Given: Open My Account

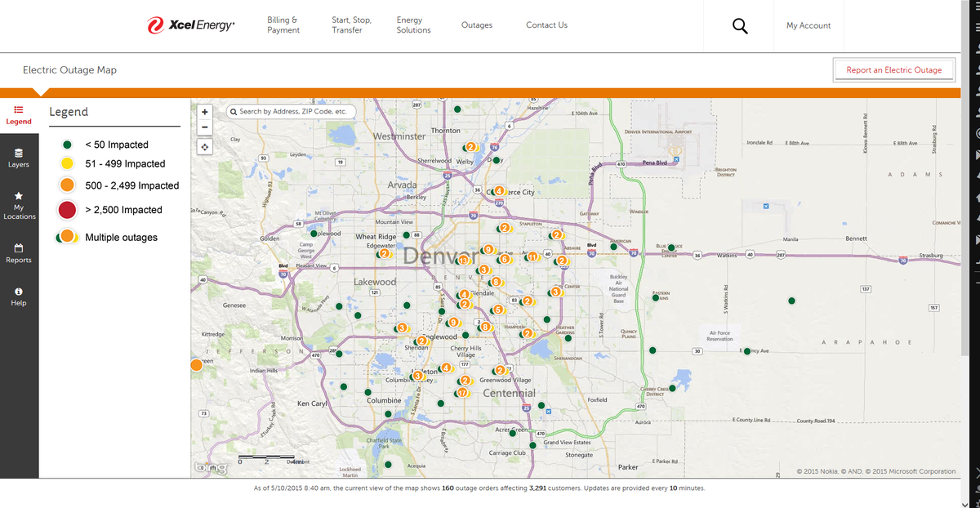Looking at the screenshot, I should 808,25.
